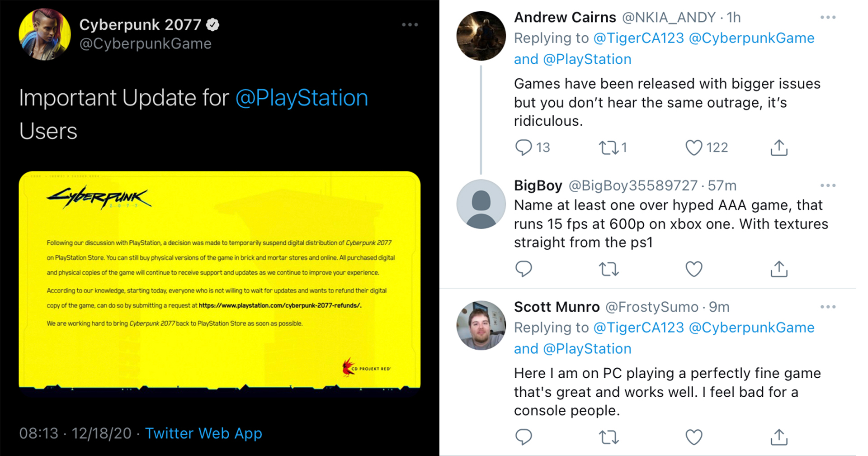
Task: Retweet Scott Munro's tweet
Action: coord(608,437)
